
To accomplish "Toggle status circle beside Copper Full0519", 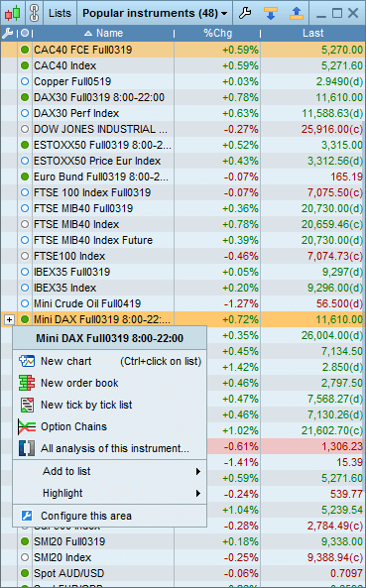I will [25, 81].
